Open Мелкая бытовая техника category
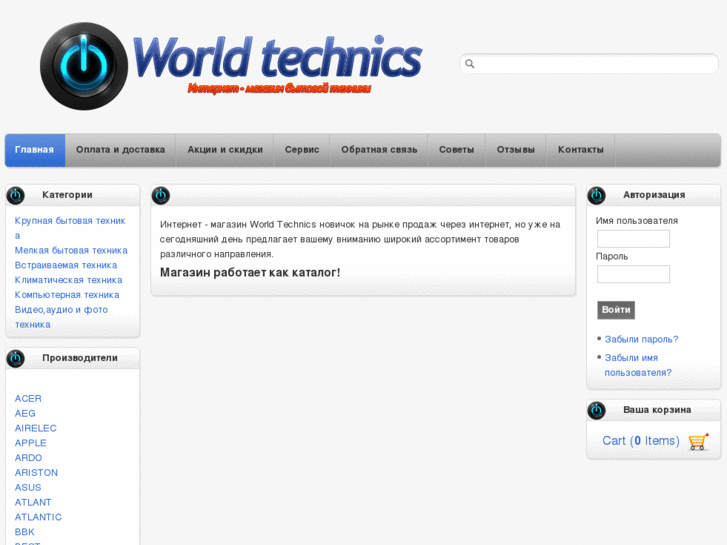The height and width of the screenshot is (545, 727). coord(71,250)
